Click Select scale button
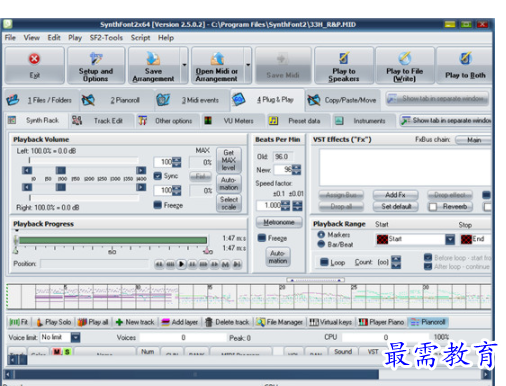 [x=229, y=203]
